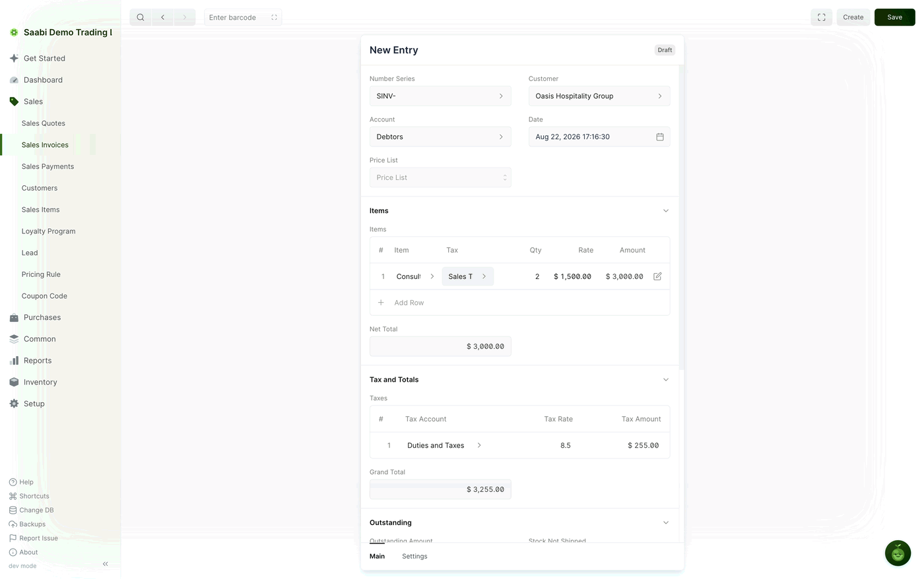Image resolution: width=924 pixels, height=579 pixels.
Task: Go forward with the right arrow
Action: pyautogui.click(x=185, y=17)
